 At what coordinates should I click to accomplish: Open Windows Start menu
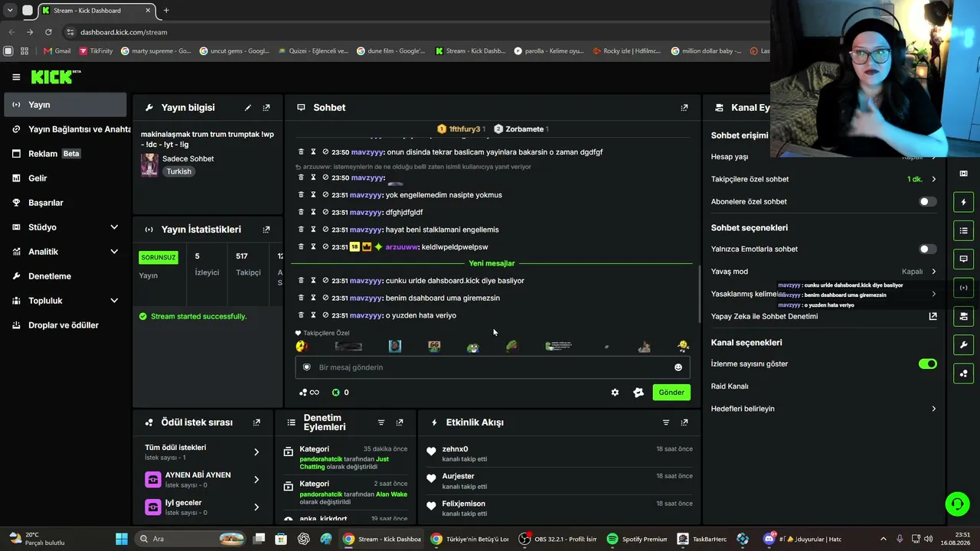121,539
